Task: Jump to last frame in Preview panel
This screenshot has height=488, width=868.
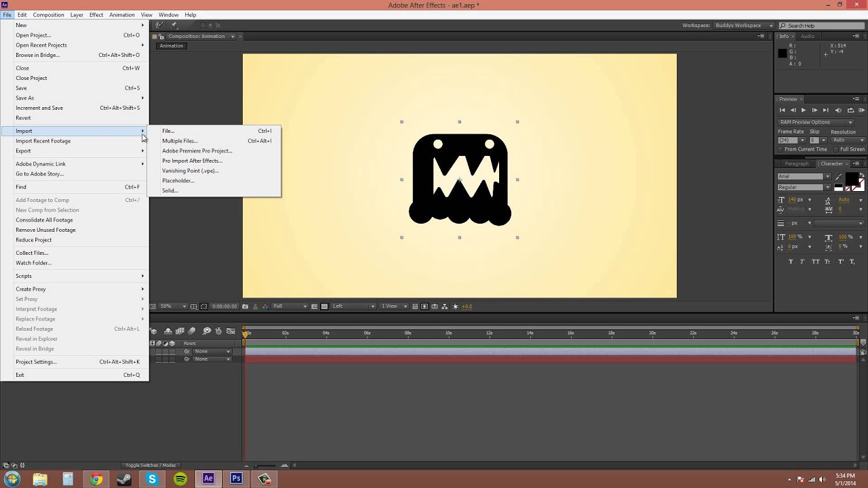Action: [x=826, y=110]
